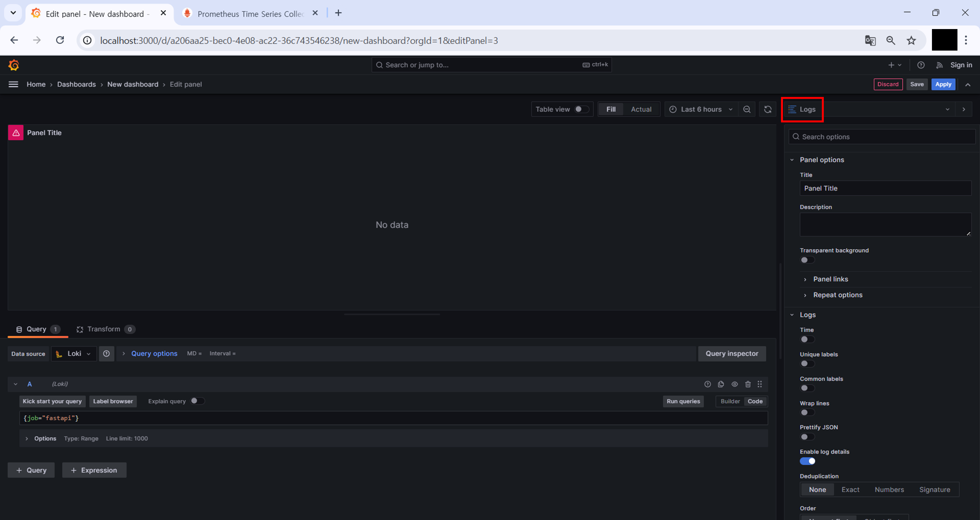980x520 pixels.
Task: Enable the Explain query toggle
Action: click(x=197, y=401)
